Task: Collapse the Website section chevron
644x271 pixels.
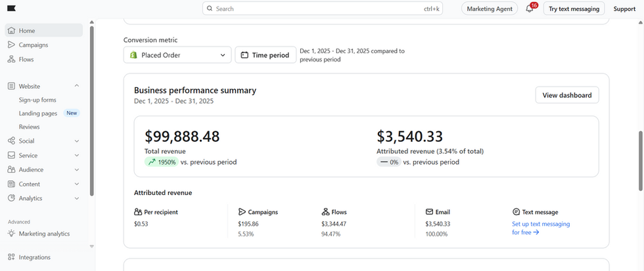Action: [x=77, y=86]
